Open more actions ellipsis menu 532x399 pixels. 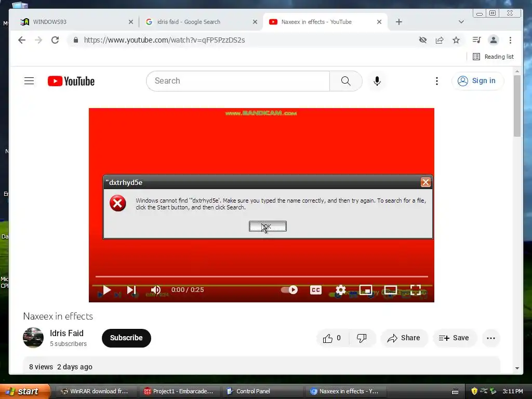pos(491,338)
